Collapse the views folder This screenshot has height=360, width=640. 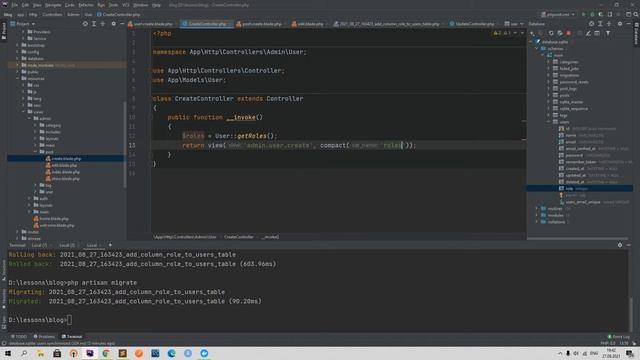(x=24, y=112)
